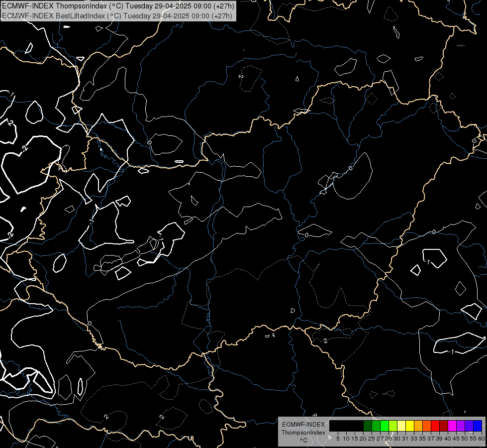Click the legend tick value 29
The image size is (487, 448).
tap(389, 439)
